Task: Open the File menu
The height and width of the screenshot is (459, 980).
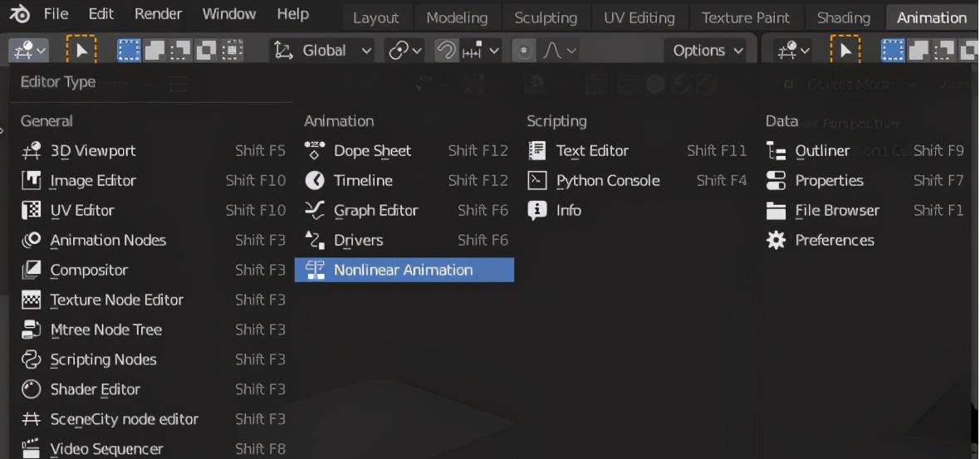Action: (56, 14)
